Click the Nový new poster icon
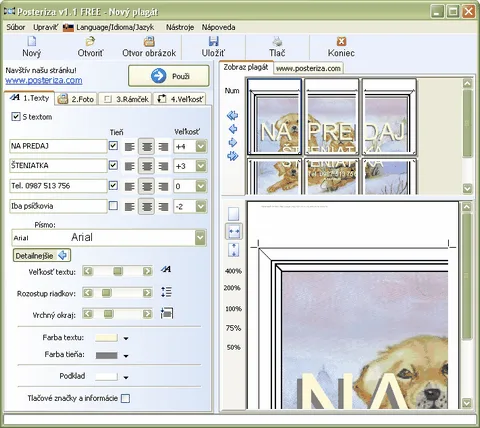 click(x=32, y=41)
